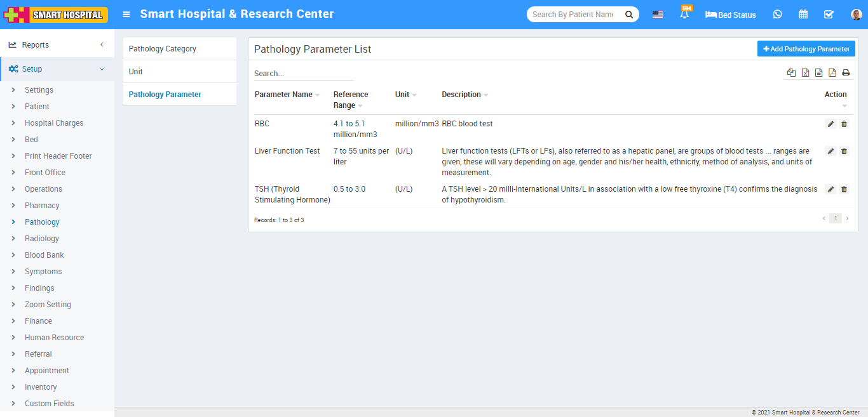Export parameter list as PDF

pyautogui.click(x=832, y=73)
